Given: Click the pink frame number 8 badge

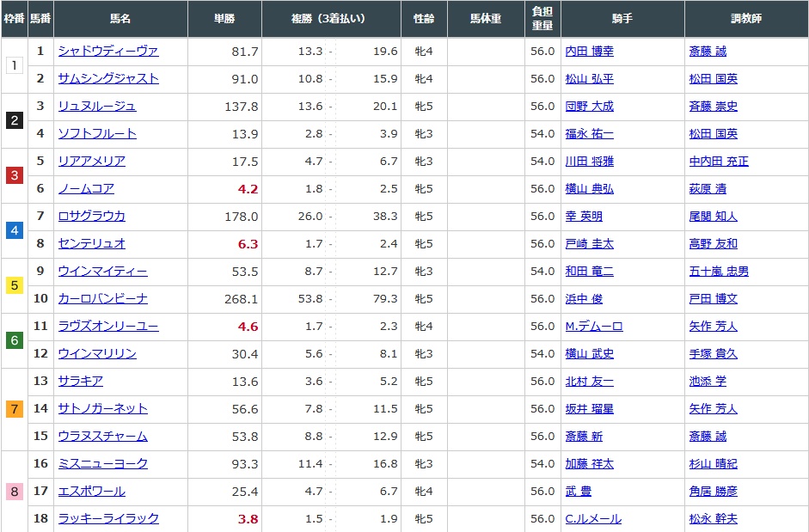Looking at the screenshot, I should pyautogui.click(x=14, y=492).
